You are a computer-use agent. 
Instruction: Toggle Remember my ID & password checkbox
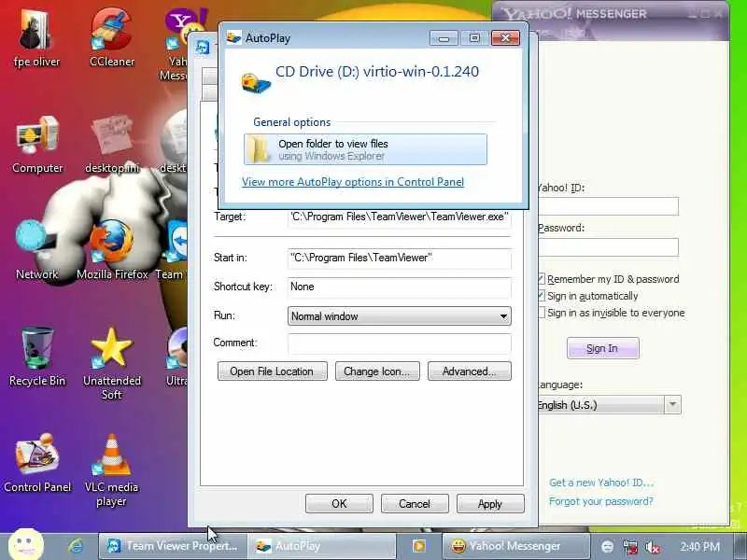[542, 279]
